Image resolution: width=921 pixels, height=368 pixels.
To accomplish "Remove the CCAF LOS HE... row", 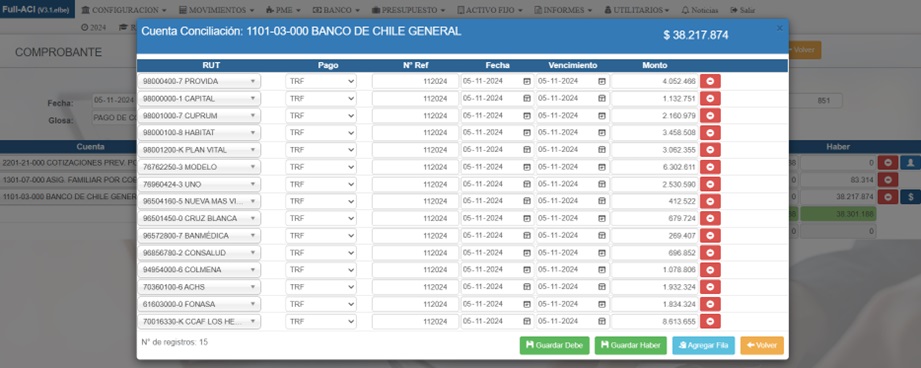I will click(x=710, y=322).
